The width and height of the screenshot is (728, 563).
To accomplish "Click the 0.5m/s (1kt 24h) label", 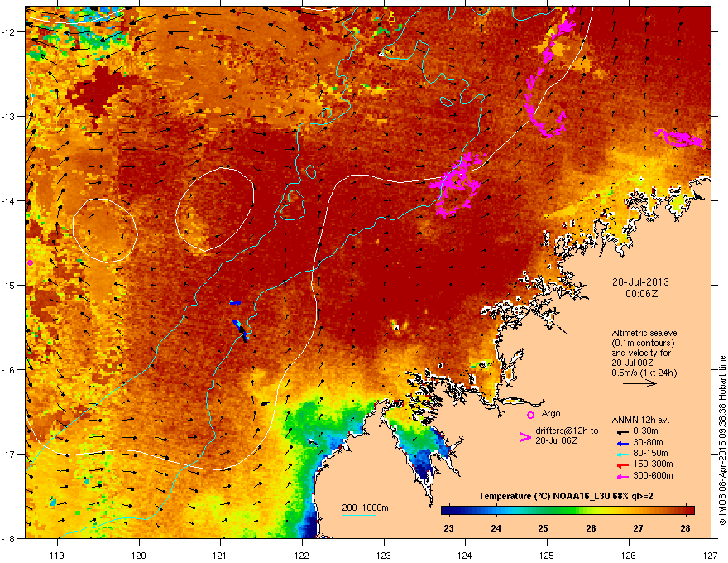I will (644, 373).
